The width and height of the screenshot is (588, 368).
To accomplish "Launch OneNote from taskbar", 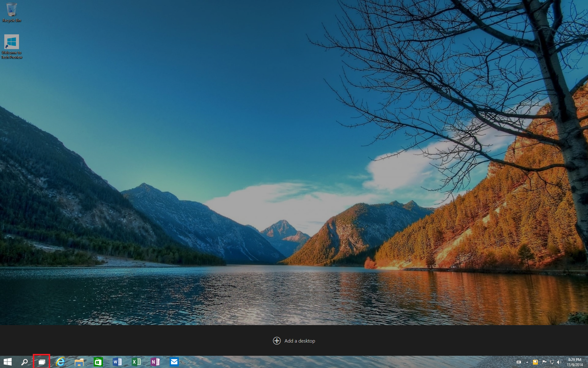I will (155, 362).
